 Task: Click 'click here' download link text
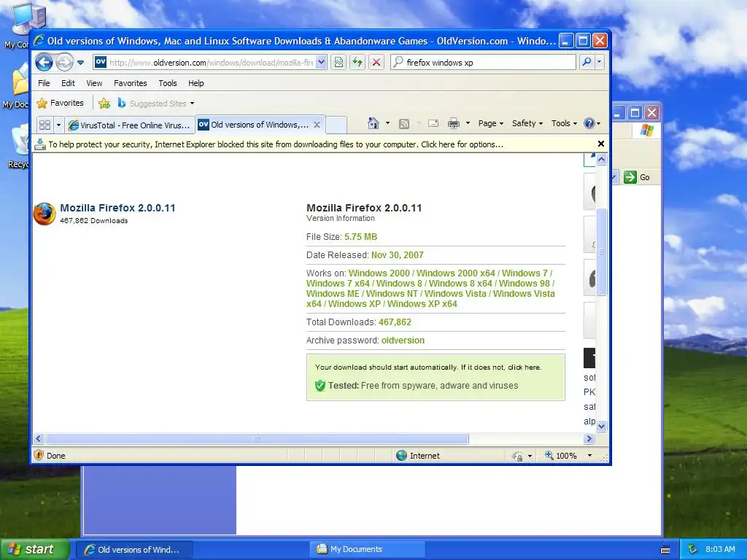pos(524,367)
